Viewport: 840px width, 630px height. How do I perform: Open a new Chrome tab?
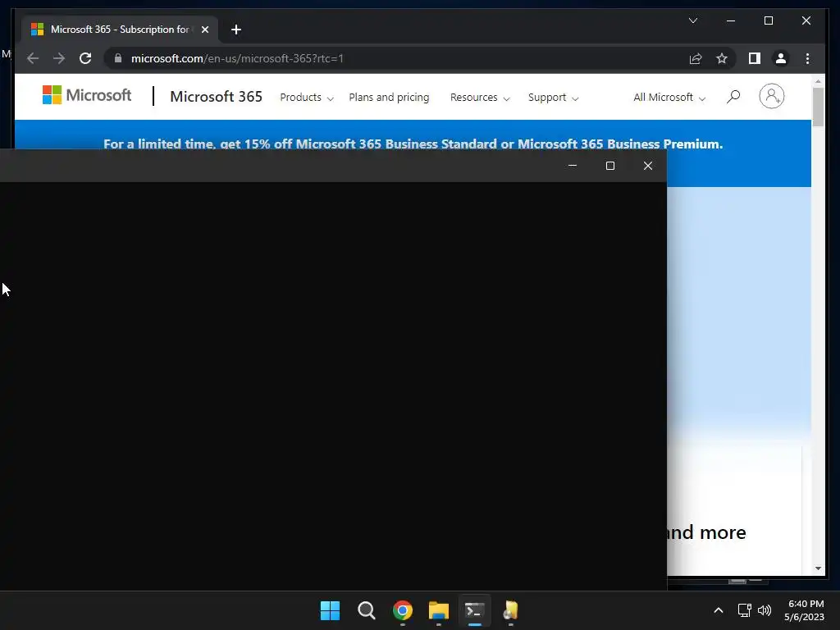point(235,30)
